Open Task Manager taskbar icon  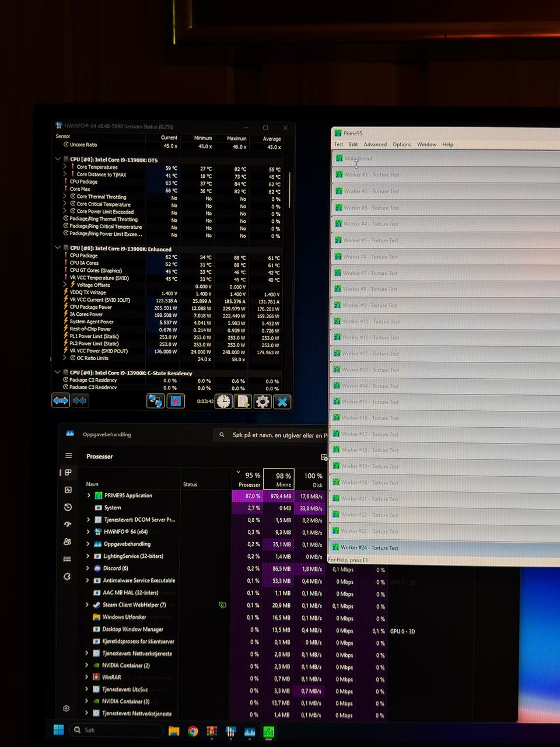[250, 732]
